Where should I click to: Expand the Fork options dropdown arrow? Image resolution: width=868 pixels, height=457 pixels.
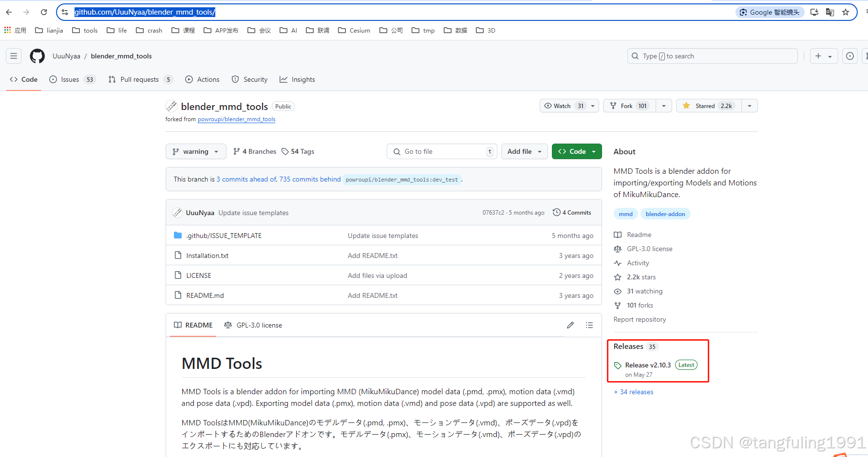pos(664,106)
